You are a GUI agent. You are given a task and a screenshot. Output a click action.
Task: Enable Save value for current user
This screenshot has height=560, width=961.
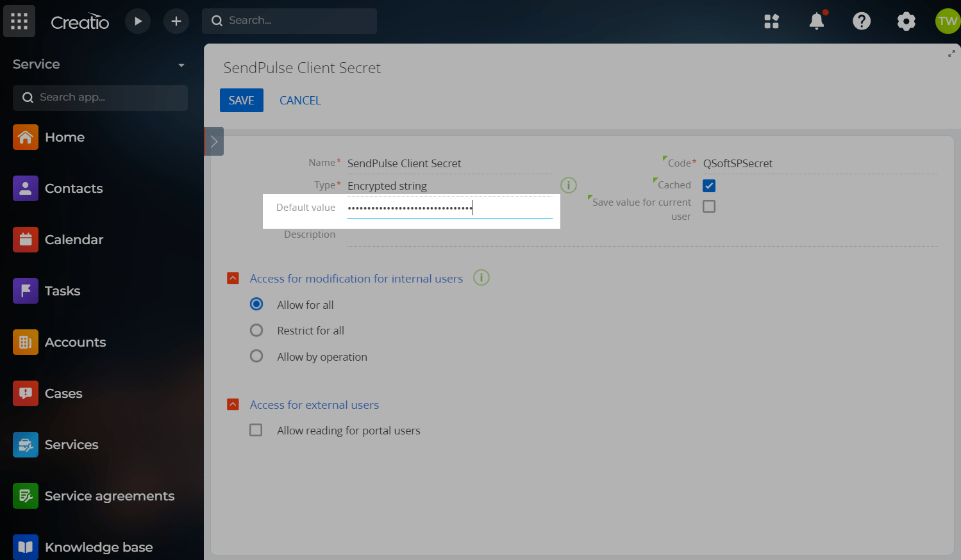[x=709, y=206]
